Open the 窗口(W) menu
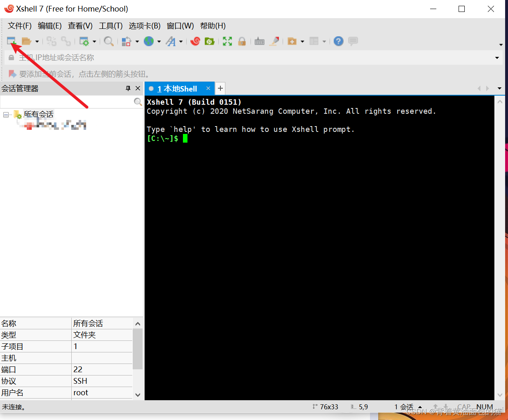This screenshot has width=508, height=420. pyautogui.click(x=180, y=26)
